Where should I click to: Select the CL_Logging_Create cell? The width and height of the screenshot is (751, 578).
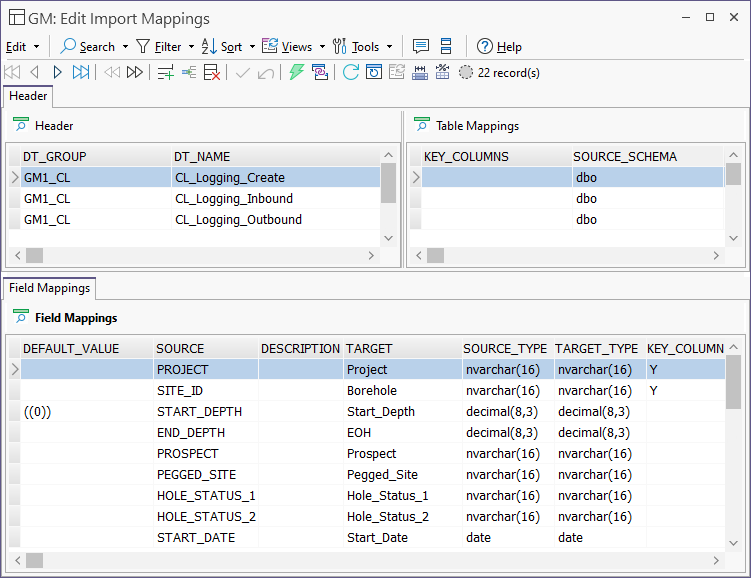276,178
